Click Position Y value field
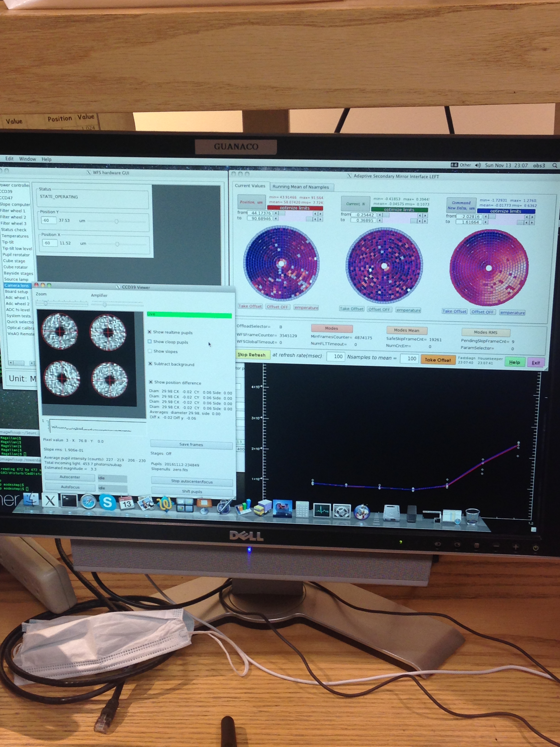This screenshot has height=747, width=560. coord(48,220)
